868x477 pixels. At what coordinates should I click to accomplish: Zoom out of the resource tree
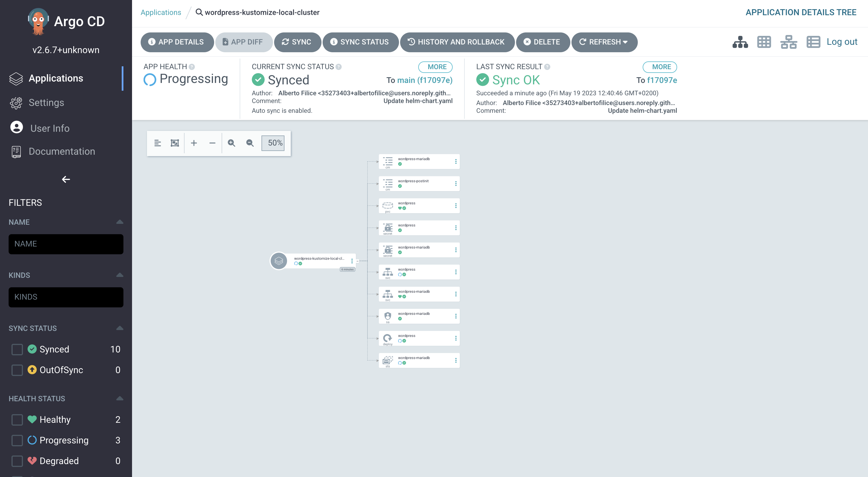(250, 143)
